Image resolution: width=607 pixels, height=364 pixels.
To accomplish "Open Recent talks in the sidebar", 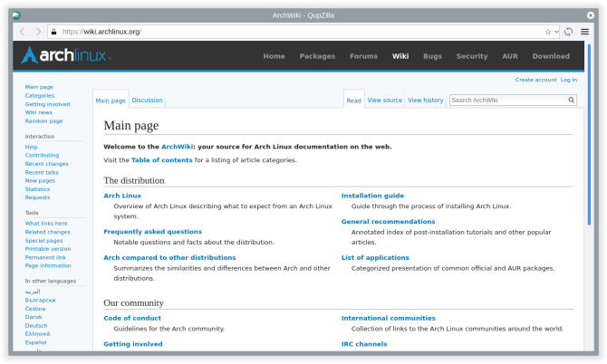I will (42, 172).
